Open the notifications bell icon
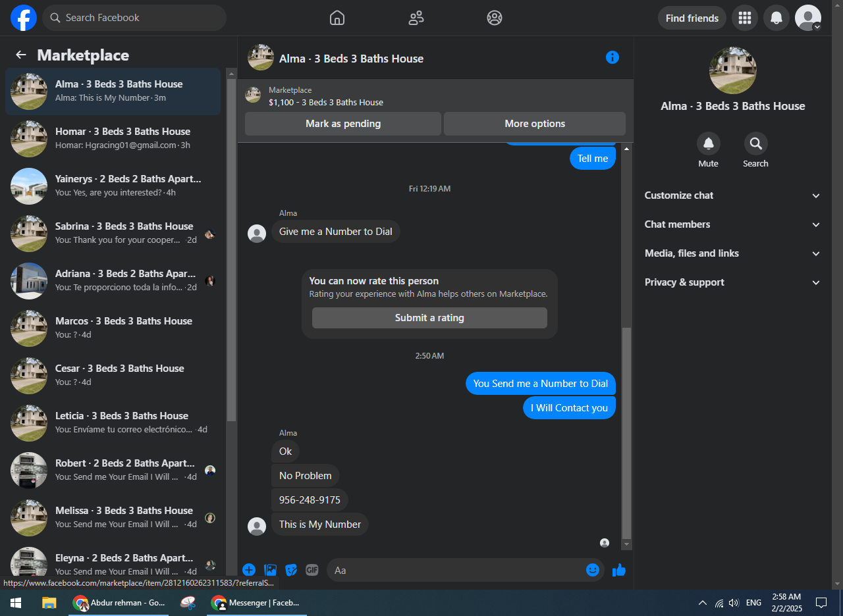The width and height of the screenshot is (843, 616). click(x=776, y=18)
